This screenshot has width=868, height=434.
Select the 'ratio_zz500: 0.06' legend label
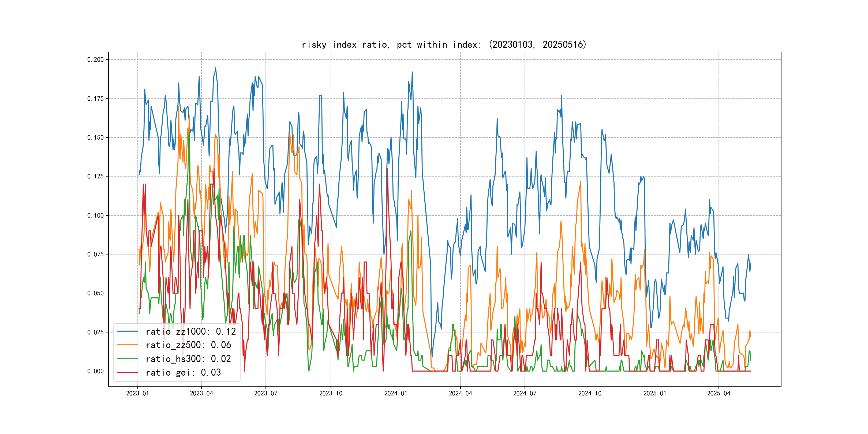coord(188,345)
